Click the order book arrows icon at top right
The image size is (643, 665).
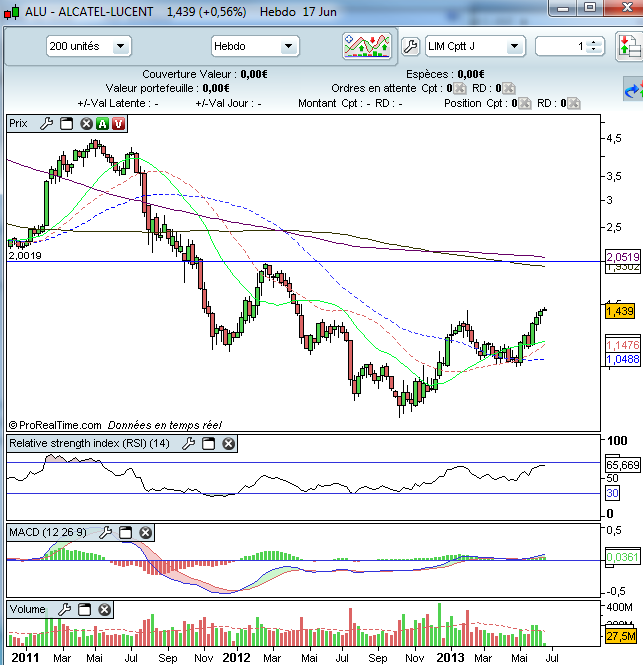[x=629, y=46]
